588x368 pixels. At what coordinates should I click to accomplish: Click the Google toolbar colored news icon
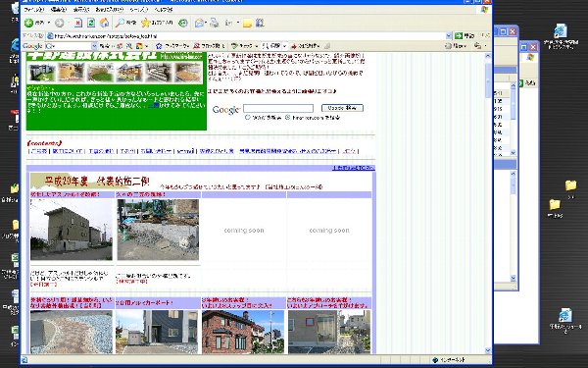pyautogui.click(x=139, y=46)
